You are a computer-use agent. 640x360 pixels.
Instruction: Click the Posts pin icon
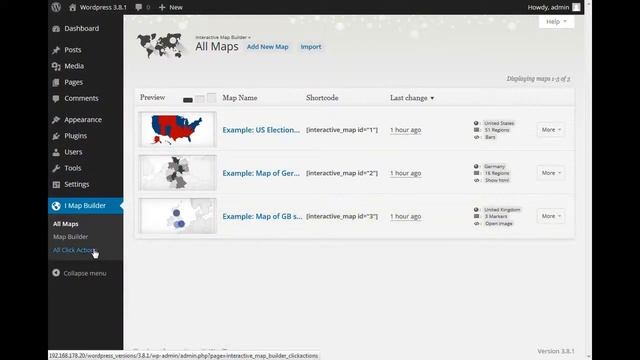tap(56, 50)
